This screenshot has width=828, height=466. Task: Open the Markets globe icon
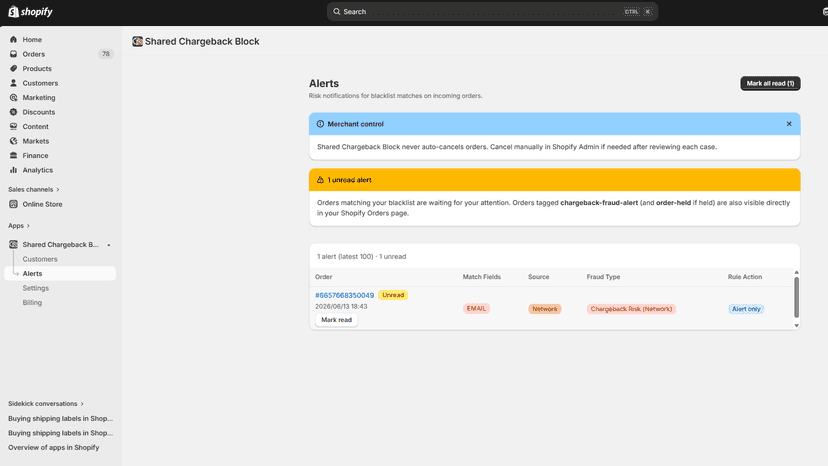(13, 141)
